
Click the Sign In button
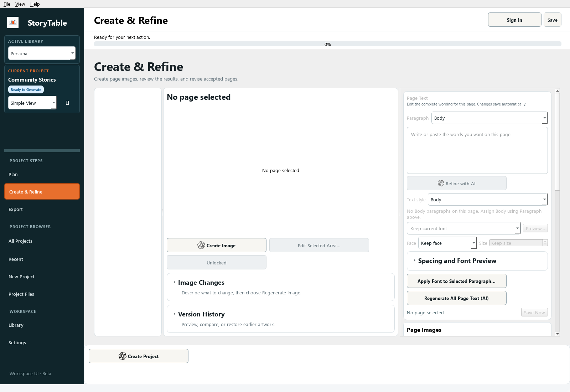(x=514, y=20)
